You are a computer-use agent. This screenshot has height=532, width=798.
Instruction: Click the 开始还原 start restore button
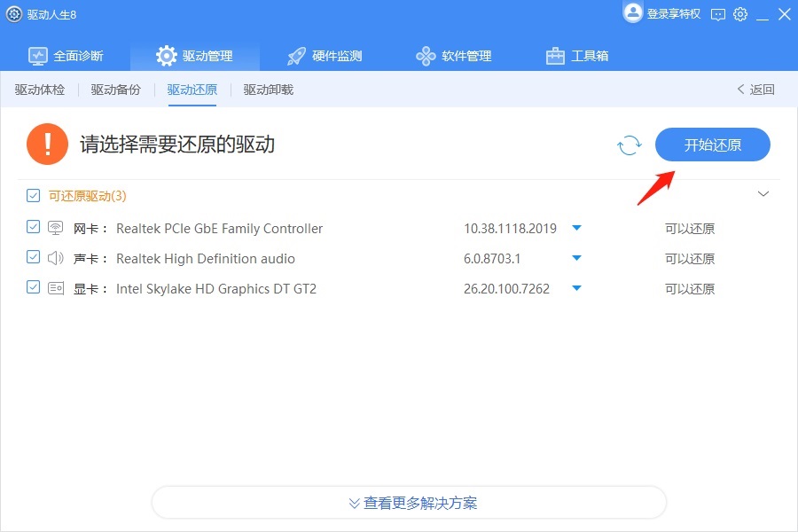(x=712, y=145)
